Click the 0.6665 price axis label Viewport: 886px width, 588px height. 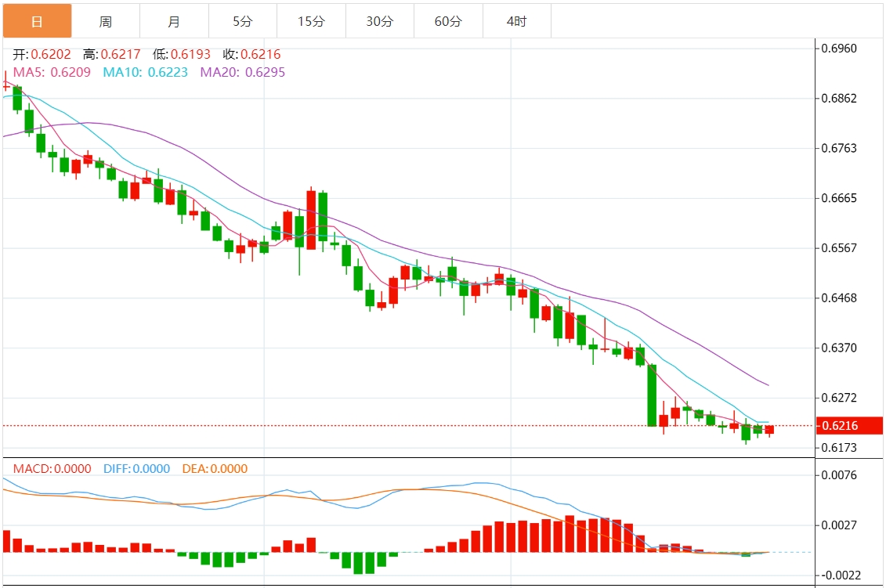coord(839,198)
